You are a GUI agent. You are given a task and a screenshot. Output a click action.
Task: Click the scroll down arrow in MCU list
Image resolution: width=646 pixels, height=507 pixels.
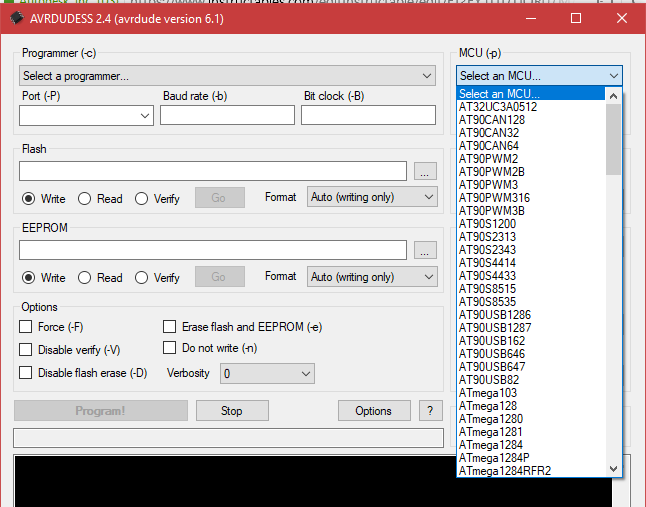pyautogui.click(x=613, y=469)
